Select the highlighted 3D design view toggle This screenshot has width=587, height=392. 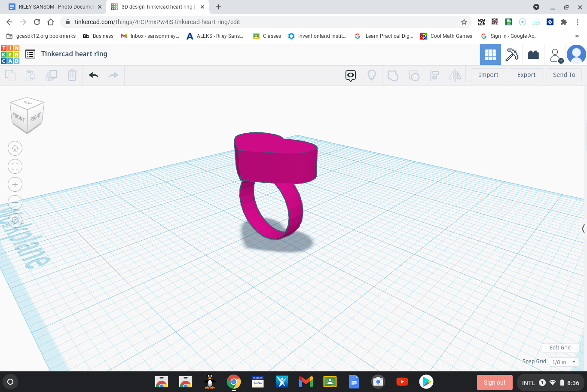click(490, 54)
